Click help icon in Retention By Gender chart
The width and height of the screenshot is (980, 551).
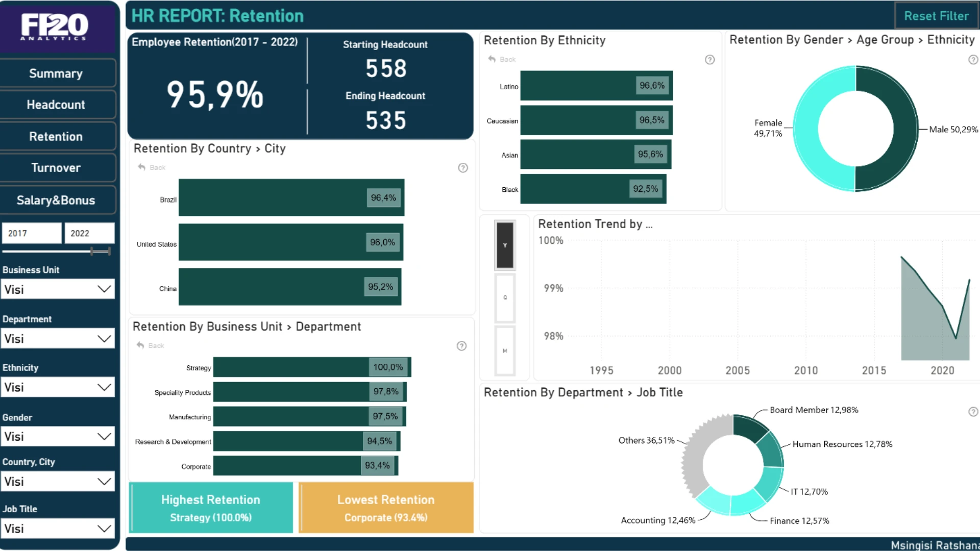tap(973, 60)
